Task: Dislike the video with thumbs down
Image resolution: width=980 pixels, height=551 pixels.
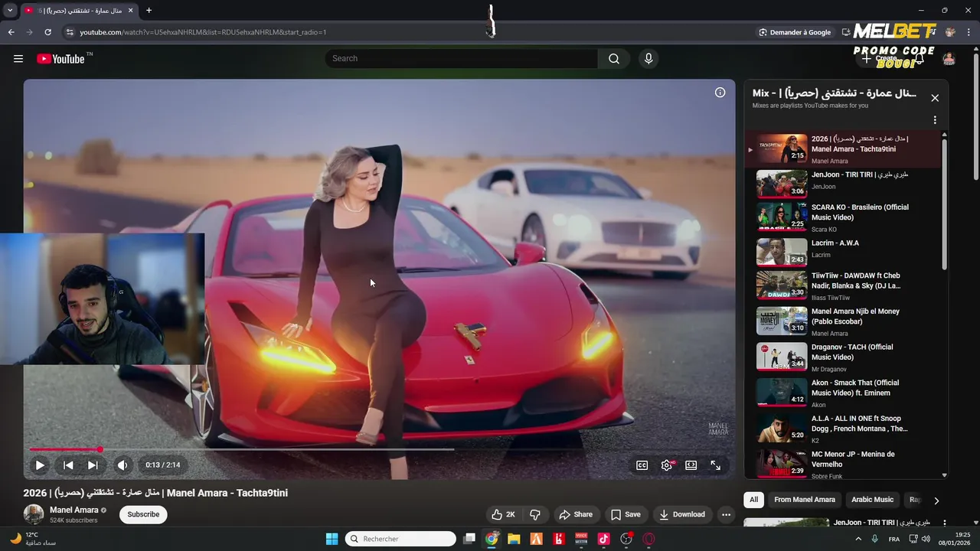Action: (535, 514)
